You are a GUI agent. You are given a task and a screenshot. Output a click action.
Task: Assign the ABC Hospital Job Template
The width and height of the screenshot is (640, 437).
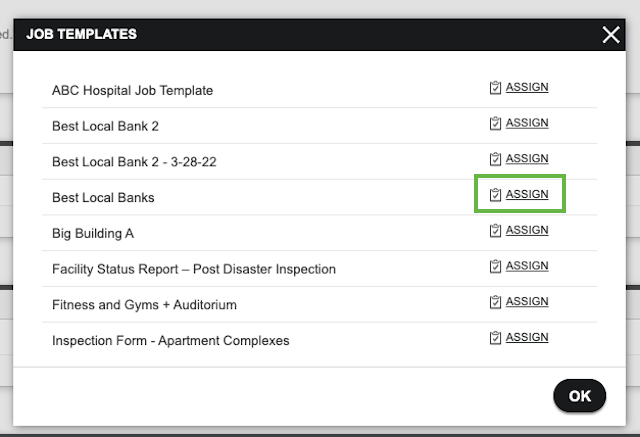point(527,87)
